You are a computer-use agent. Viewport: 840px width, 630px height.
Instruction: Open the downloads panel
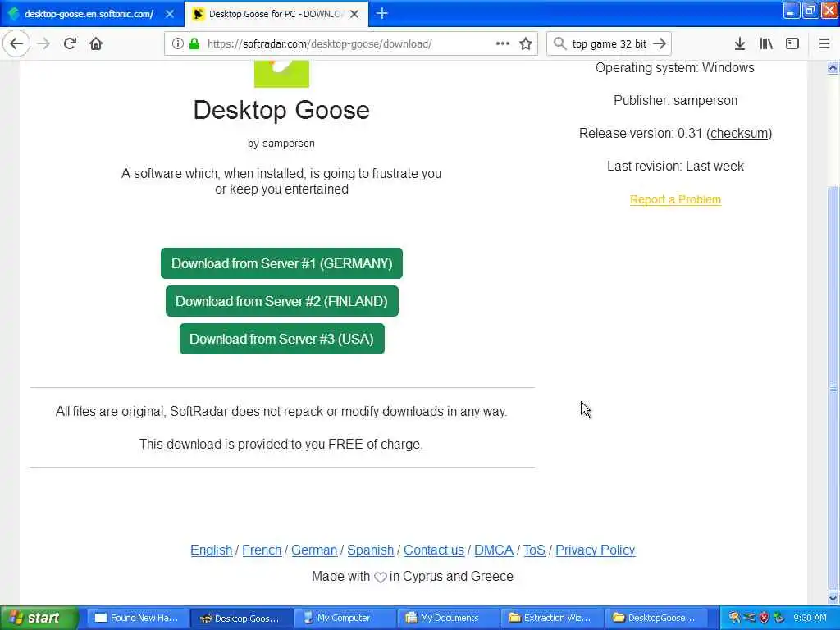click(740, 43)
